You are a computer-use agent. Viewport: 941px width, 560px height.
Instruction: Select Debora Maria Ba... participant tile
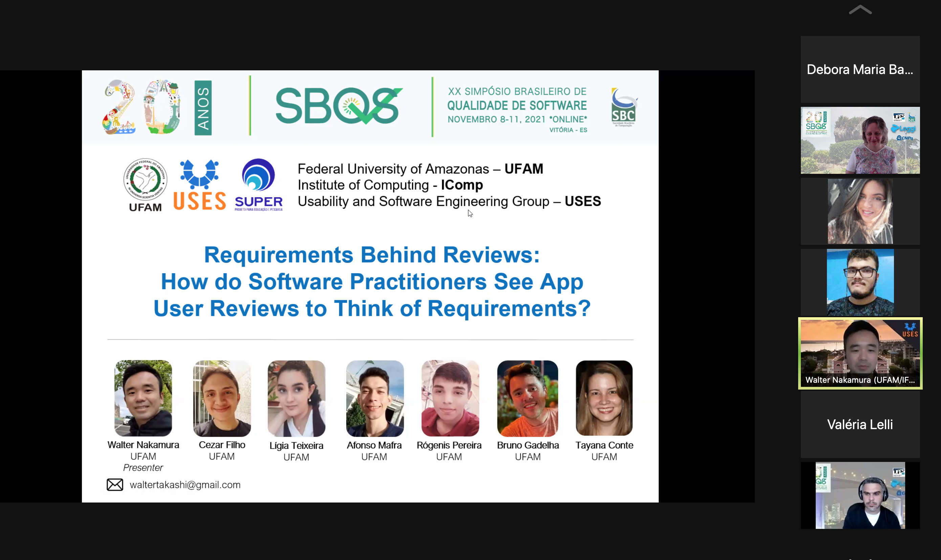(860, 69)
